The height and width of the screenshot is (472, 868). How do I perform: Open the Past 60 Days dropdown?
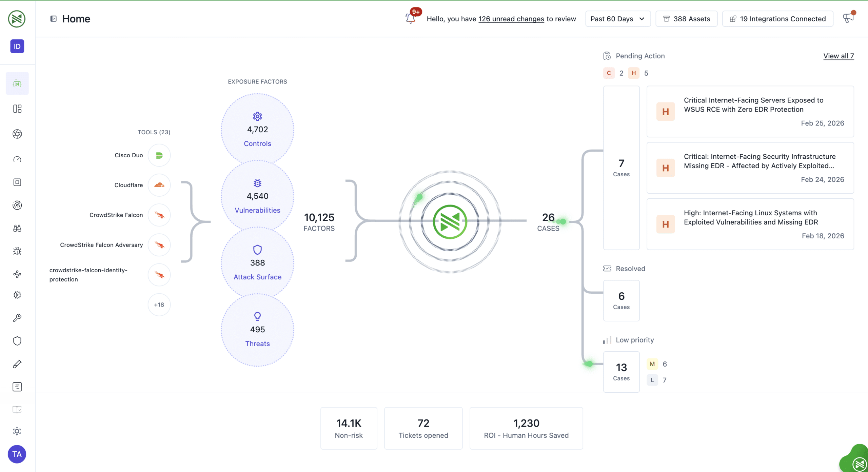(x=617, y=19)
